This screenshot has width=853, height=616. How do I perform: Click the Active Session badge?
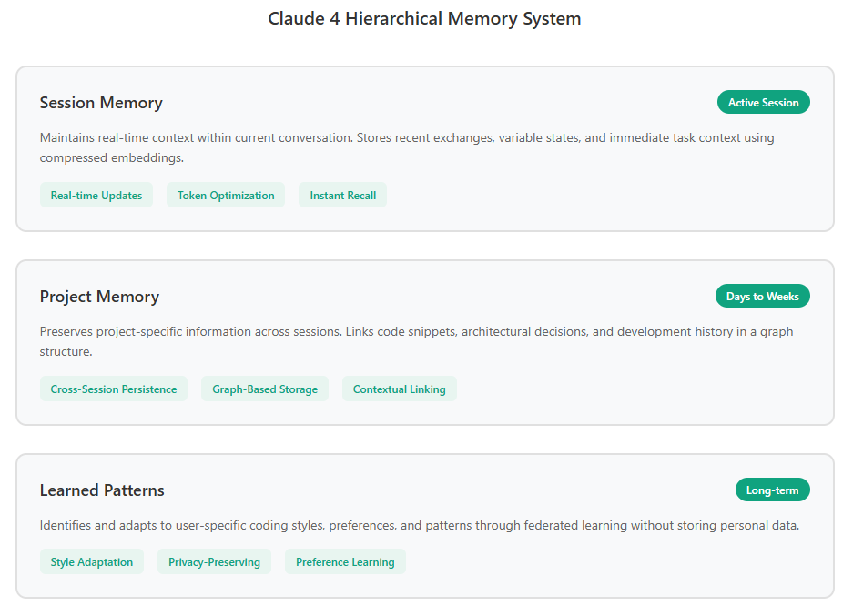click(x=763, y=102)
